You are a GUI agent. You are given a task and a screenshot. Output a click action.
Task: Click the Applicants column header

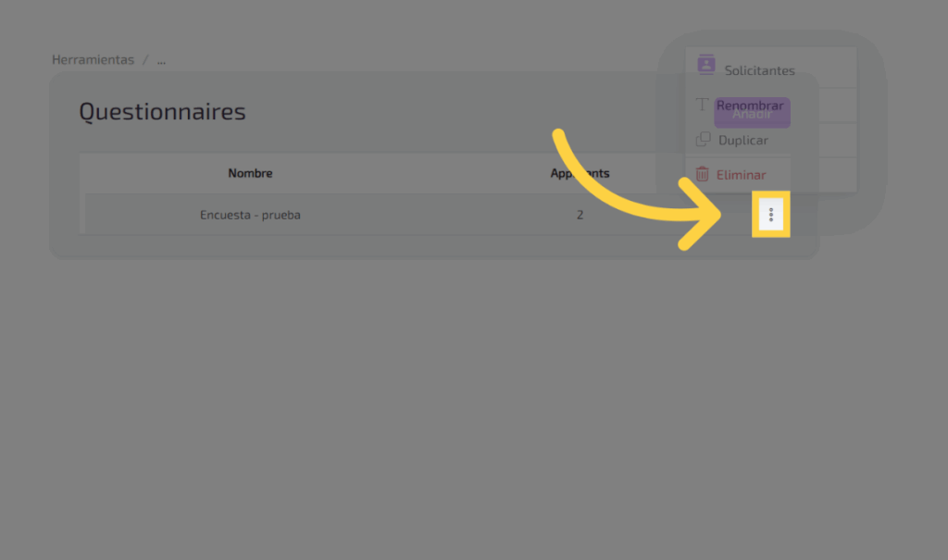pyautogui.click(x=580, y=173)
